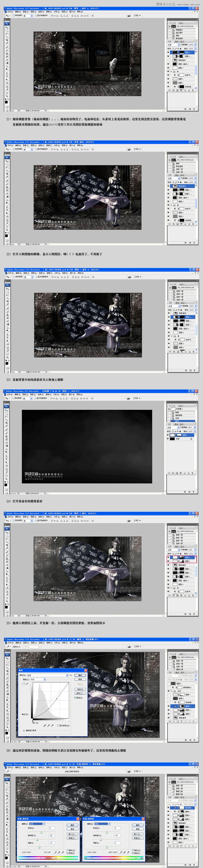
Task: Select the Move tool in the 未标题-2 window
Action: tap(7, 410)
